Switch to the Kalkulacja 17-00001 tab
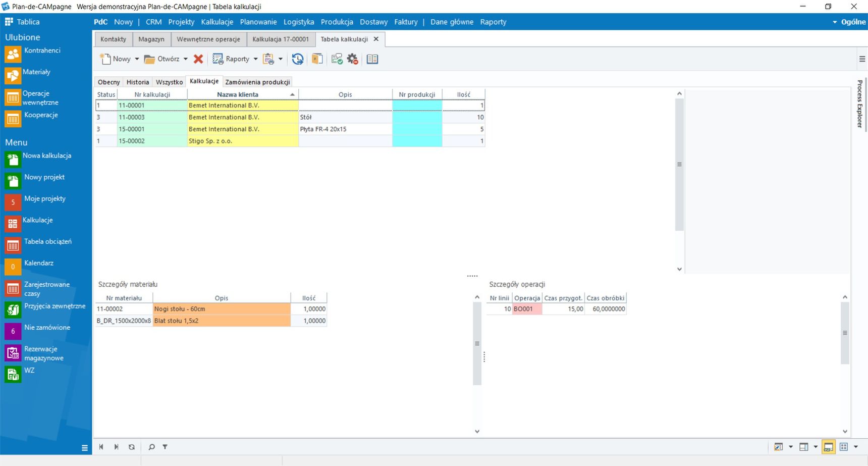This screenshot has height=466, width=868. pyautogui.click(x=281, y=39)
